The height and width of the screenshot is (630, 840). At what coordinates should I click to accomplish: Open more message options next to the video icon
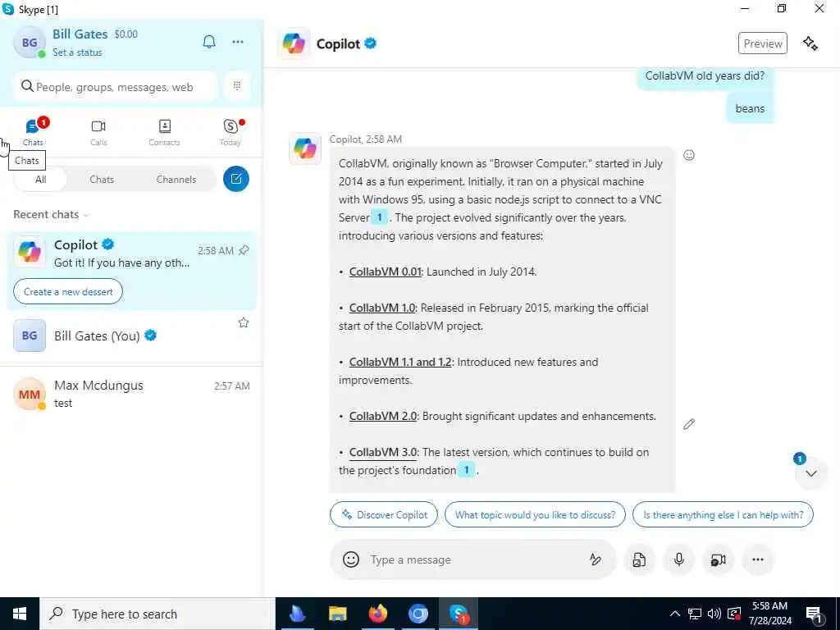pyautogui.click(x=757, y=559)
